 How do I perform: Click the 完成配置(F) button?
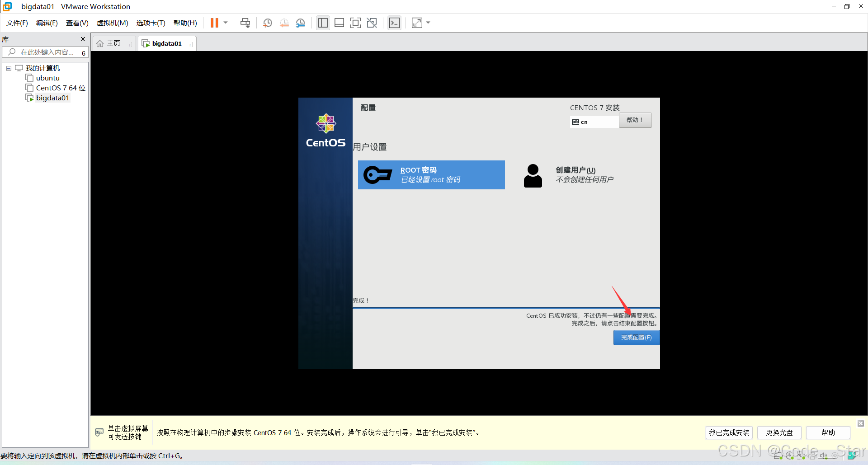coord(636,338)
